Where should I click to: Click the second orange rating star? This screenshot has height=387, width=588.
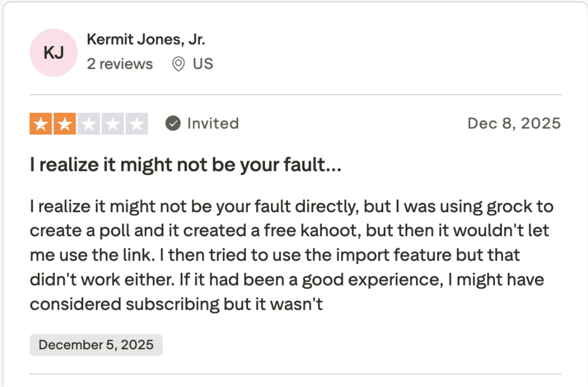65,124
